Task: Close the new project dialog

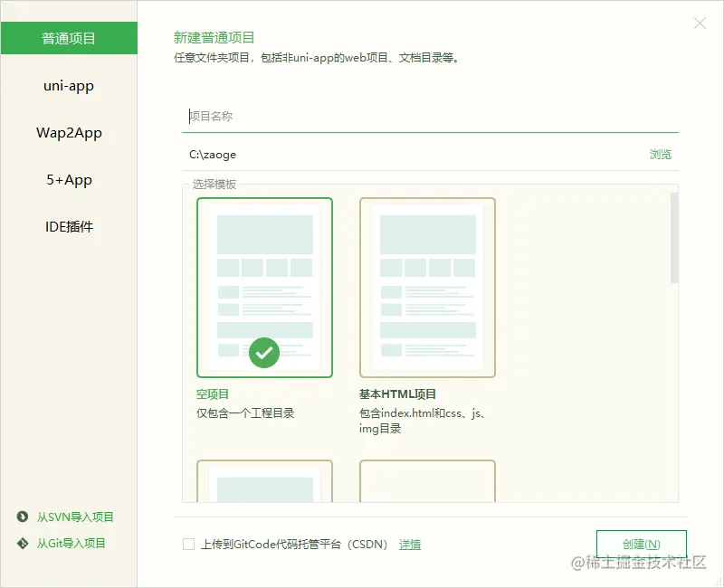Action: pos(700,24)
